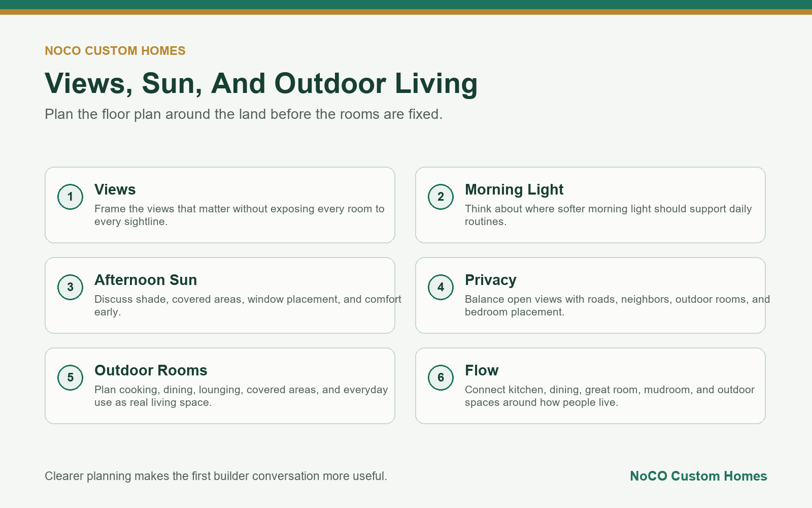
Task: Select the Morning Light card heading
Action: [514, 189]
